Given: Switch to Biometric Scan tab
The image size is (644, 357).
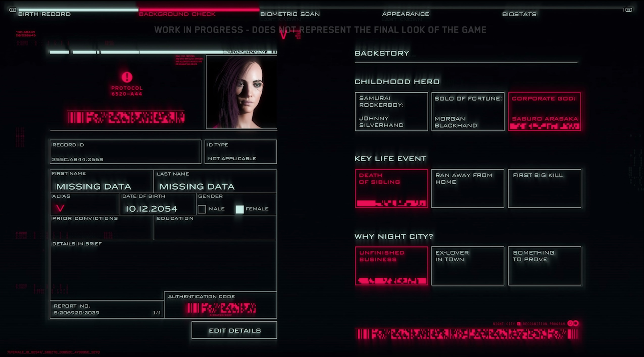Looking at the screenshot, I should (290, 14).
